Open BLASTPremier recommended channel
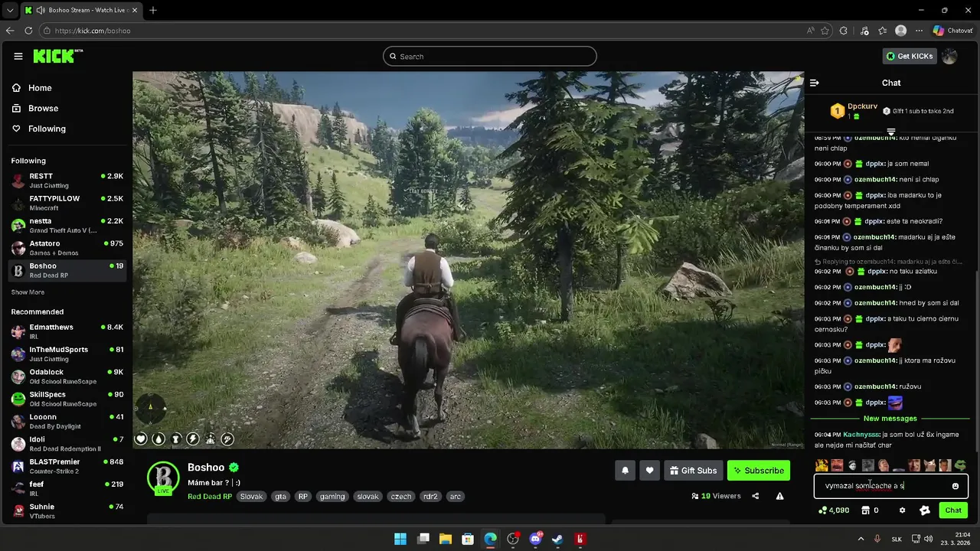 (x=67, y=466)
